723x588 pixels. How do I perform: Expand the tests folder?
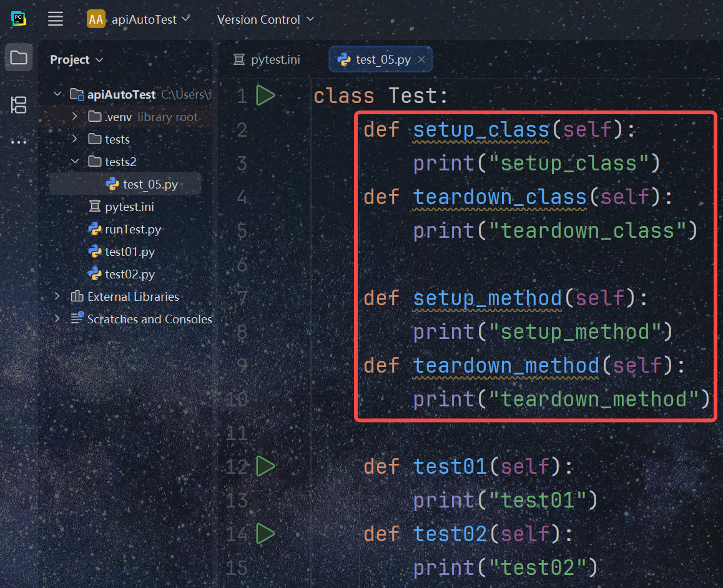[x=75, y=139]
